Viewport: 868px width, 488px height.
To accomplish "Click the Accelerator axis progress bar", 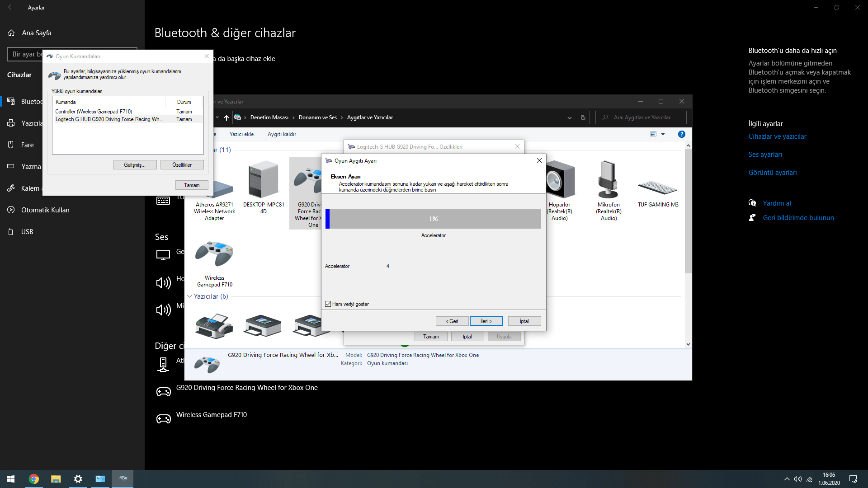I will click(x=433, y=219).
